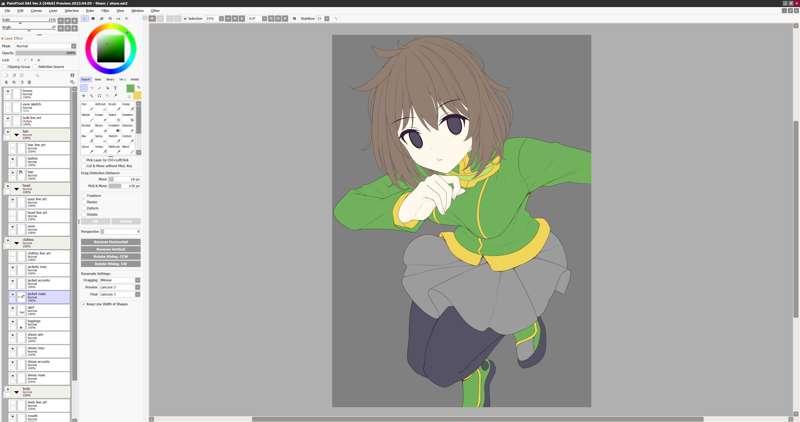The image size is (800, 422).
Task: Collapse the head layer folder
Action: click(x=16, y=189)
